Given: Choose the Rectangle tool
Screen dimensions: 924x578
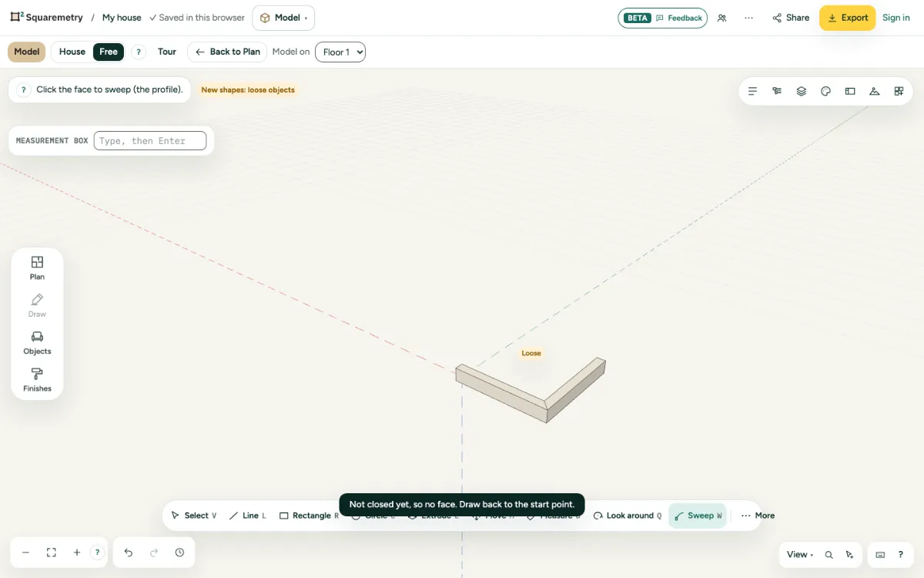Looking at the screenshot, I should [309, 516].
